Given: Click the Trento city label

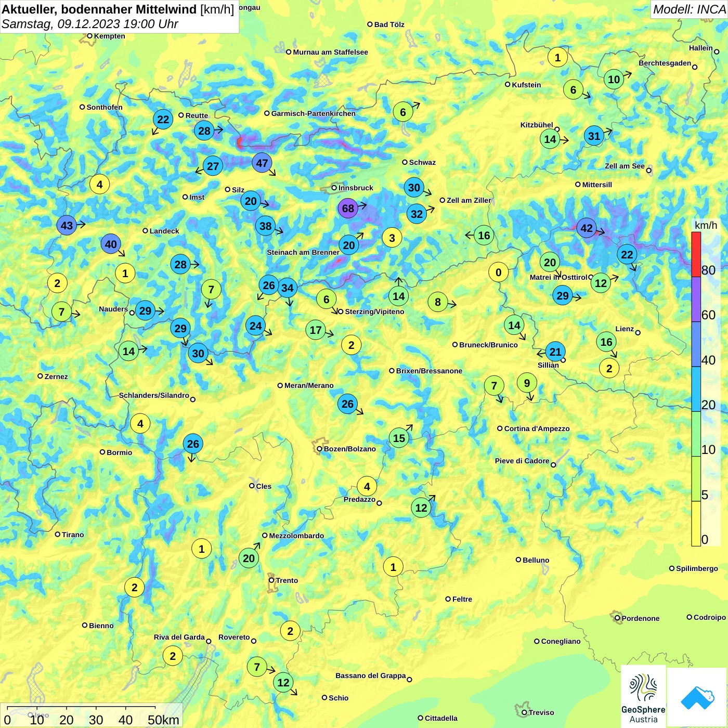Looking at the screenshot, I should tap(287, 580).
